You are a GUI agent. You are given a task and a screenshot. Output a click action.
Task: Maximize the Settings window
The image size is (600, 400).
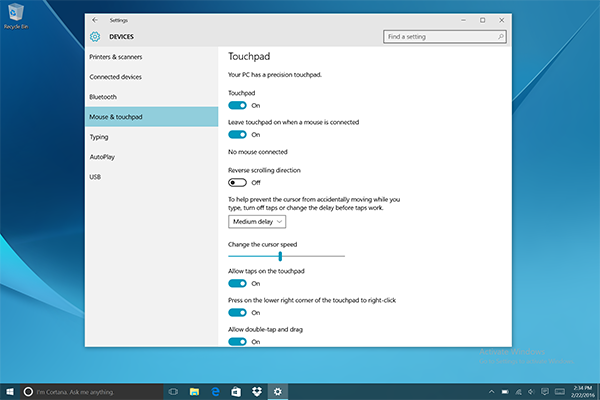pos(483,20)
